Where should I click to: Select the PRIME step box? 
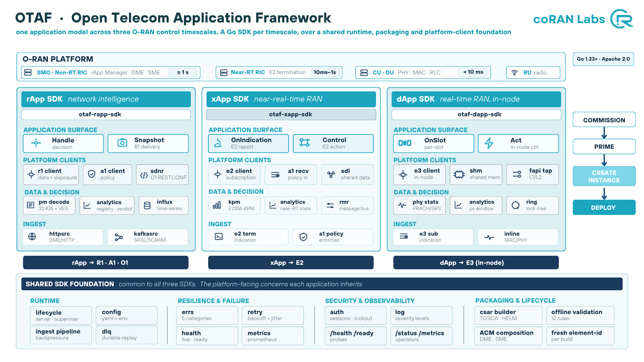click(604, 146)
